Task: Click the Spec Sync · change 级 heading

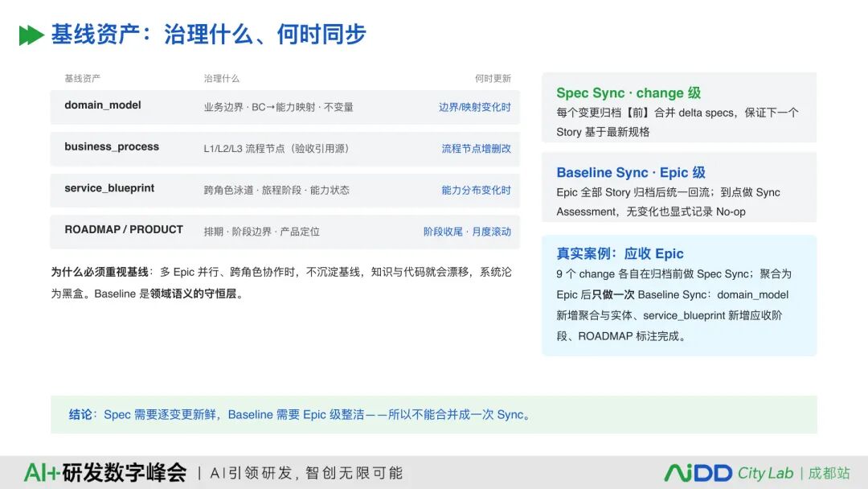Action: (x=628, y=93)
